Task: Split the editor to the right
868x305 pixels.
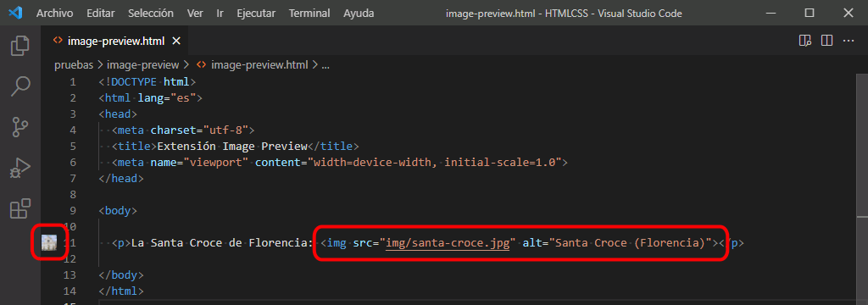Action: click(827, 41)
